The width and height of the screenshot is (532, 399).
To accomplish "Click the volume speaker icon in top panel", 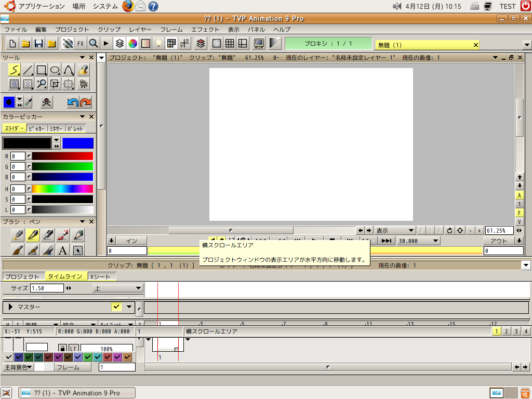I will (396, 6).
